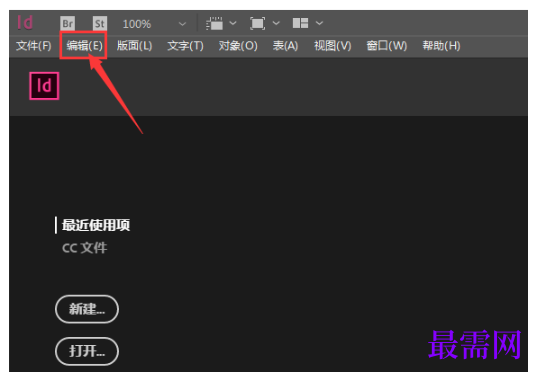This screenshot has height=376, width=540.
Task: Click the pink Id logo on start screen
Action: point(44,86)
